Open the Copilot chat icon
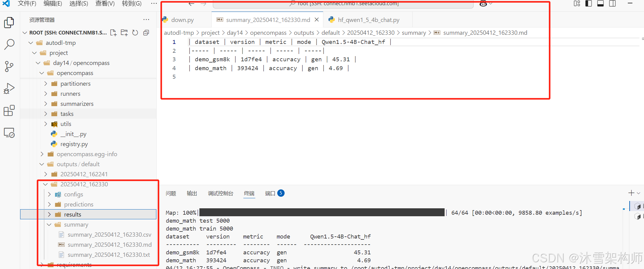The height and width of the screenshot is (269, 644). tap(483, 4)
